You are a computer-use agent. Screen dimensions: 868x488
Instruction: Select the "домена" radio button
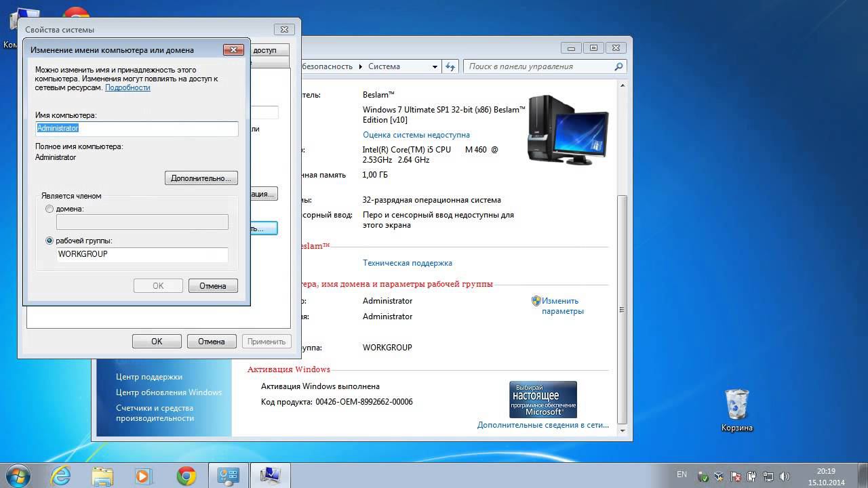point(50,209)
